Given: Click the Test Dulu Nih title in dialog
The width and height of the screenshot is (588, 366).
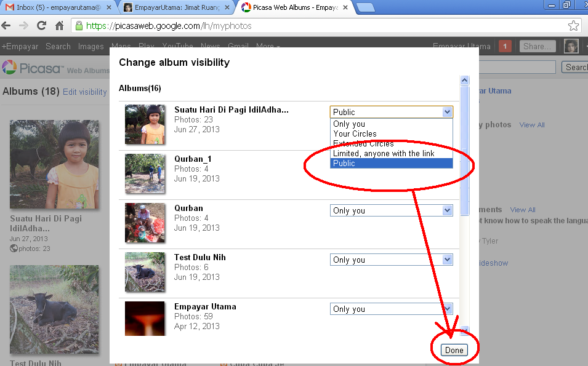Looking at the screenshot, I should pos(200,257).
